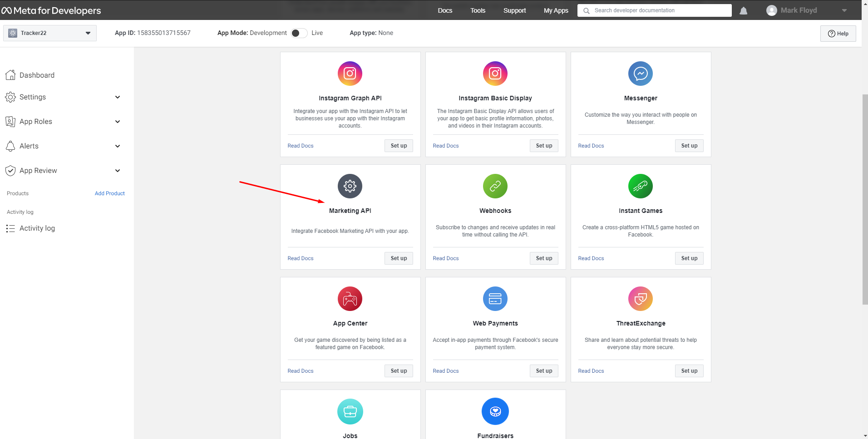Image resolution: width=868 pixels, height=439 pixels.
Task: Read Docs for Webhooks
Action: coord(446,258)
